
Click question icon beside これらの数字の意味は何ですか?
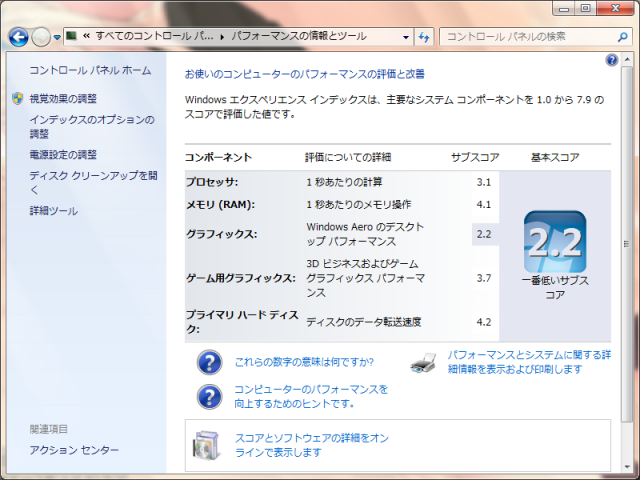209,362
